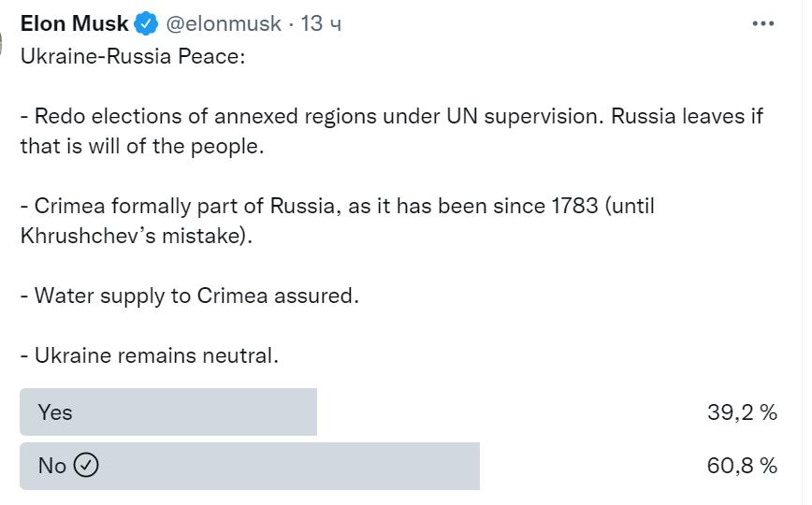This screenshot has width=812, height=505.
Task: Open the tweet's three-dot more options menu
Action: point(764,24)
